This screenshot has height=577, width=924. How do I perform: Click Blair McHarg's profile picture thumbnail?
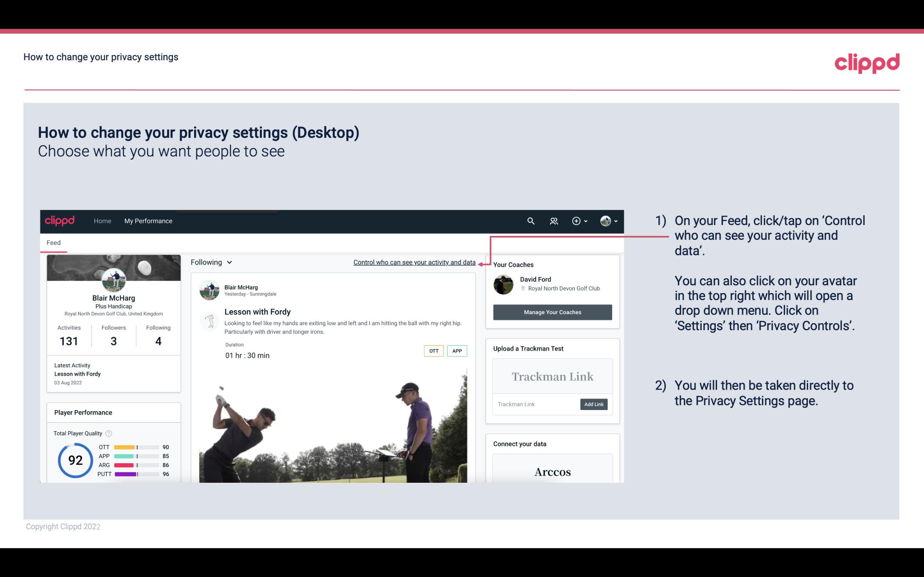pos(113,280)
